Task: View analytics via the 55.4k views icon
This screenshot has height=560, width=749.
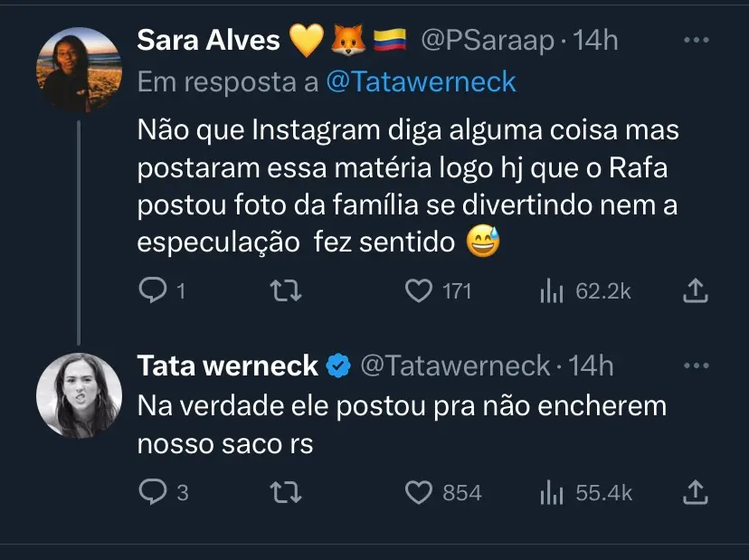Action: [550, 492]
